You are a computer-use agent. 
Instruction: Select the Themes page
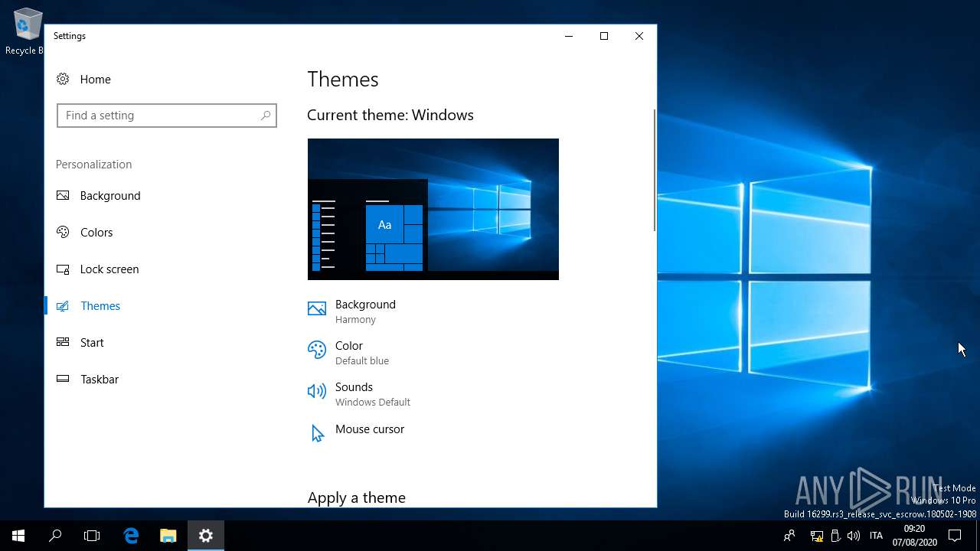pyautogui.click(x=166, y=305)
